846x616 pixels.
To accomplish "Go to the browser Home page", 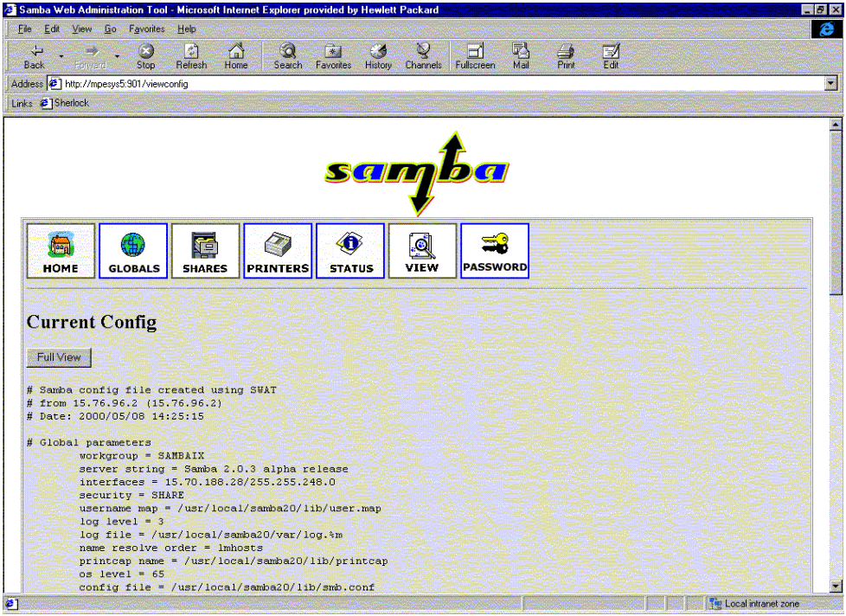I will pos(236,56).
